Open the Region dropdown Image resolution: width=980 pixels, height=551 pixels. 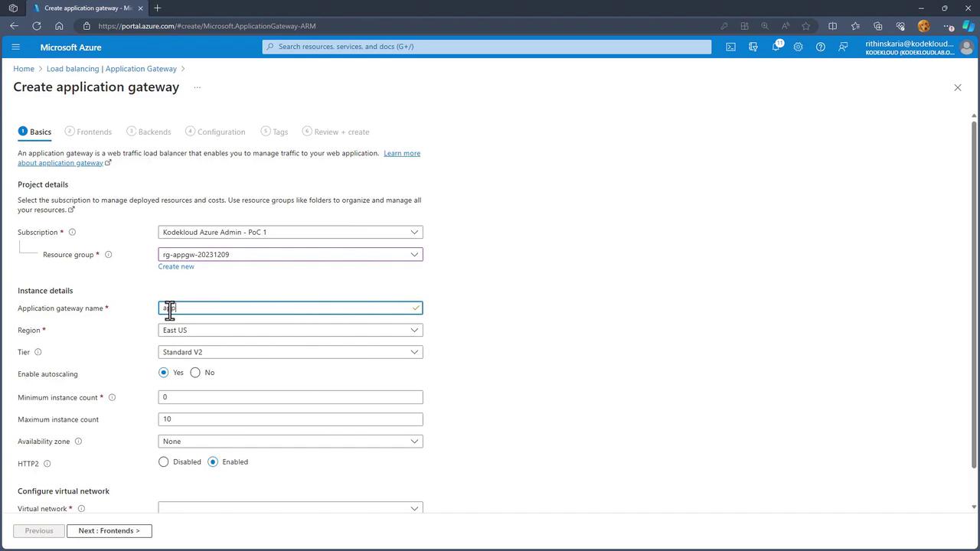coord(290,331)
